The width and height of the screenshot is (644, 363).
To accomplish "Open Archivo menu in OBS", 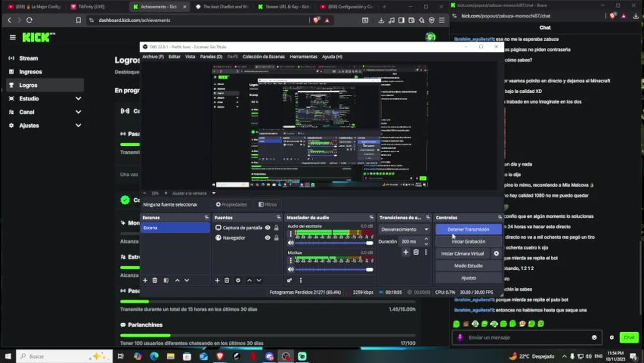I will coord(153,56).
